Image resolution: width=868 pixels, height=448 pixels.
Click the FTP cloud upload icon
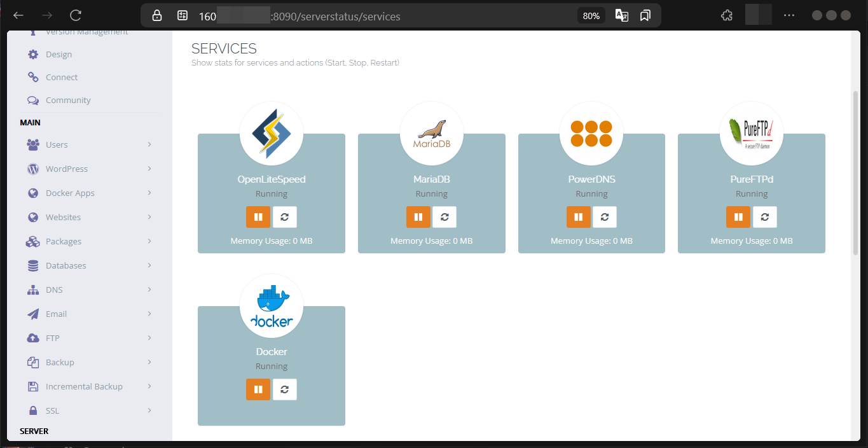click(33, 338)
